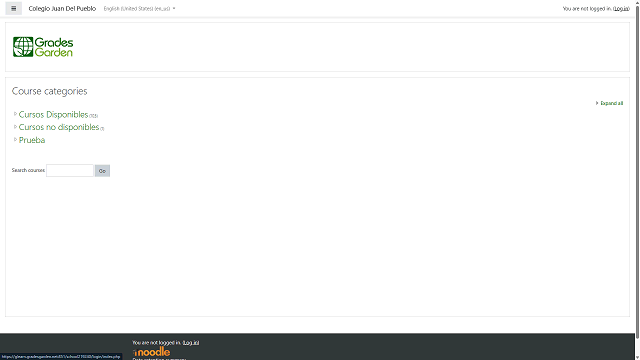Viewport: 640px width, 360px height.
Task: Open the hamburger side menu
Action: click(x=13, y=8)
